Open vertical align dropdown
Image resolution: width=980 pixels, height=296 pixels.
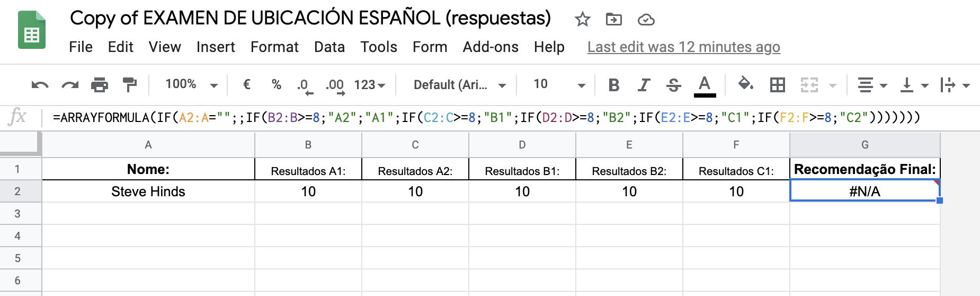tap(914, 85)
